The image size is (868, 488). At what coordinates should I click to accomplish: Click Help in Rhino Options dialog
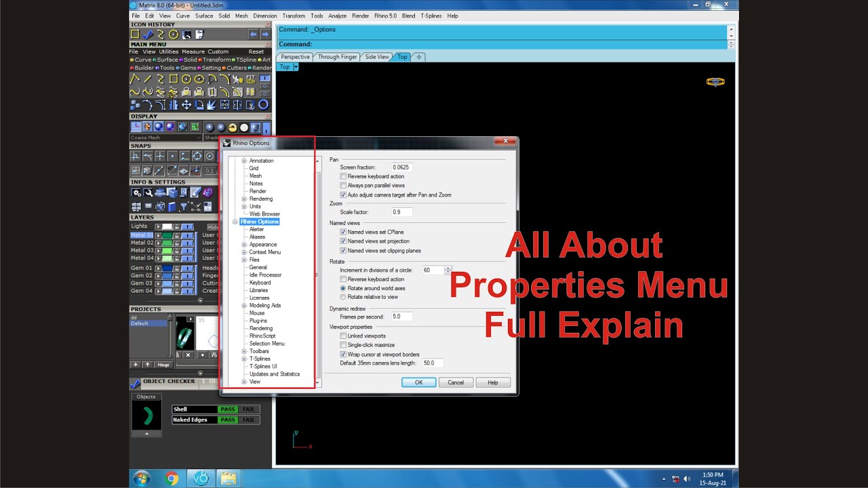pos(492,382)
